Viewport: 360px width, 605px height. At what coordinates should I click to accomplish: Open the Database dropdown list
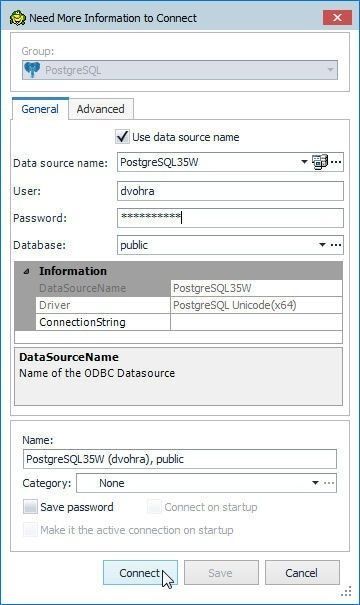coord(322,245)
